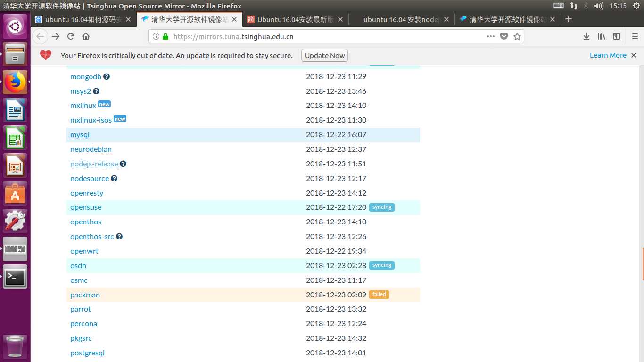Select the active 清华大学开源软件镜像站 tab

(x=190, y=19)
